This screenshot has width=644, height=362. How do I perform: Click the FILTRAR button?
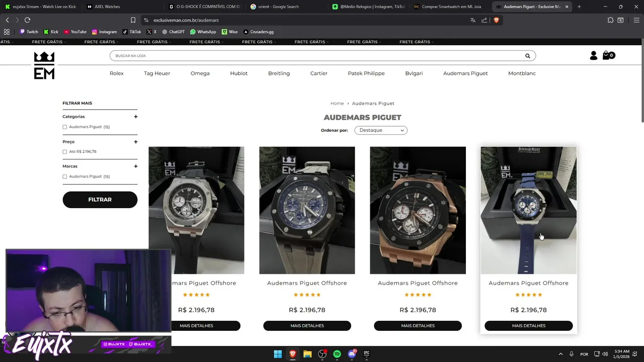click(100, 200)
